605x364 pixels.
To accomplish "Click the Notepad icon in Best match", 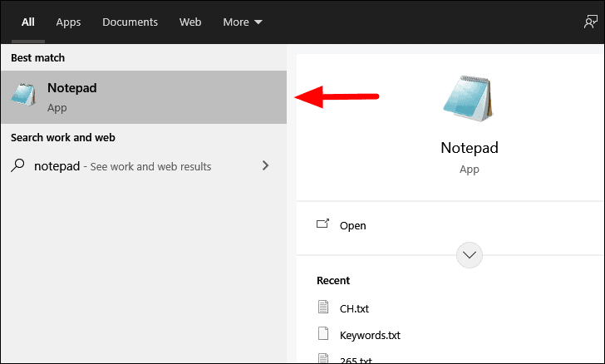I will pos(23,95).
